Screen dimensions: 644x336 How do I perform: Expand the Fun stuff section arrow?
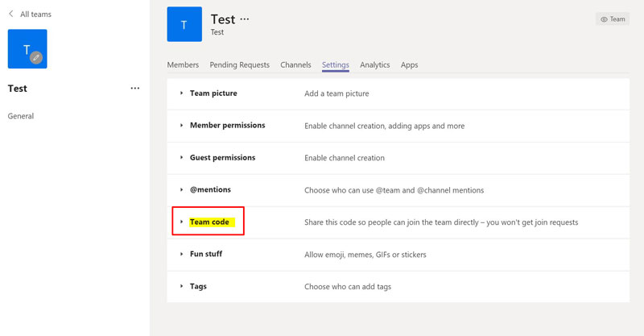point(182,254)
